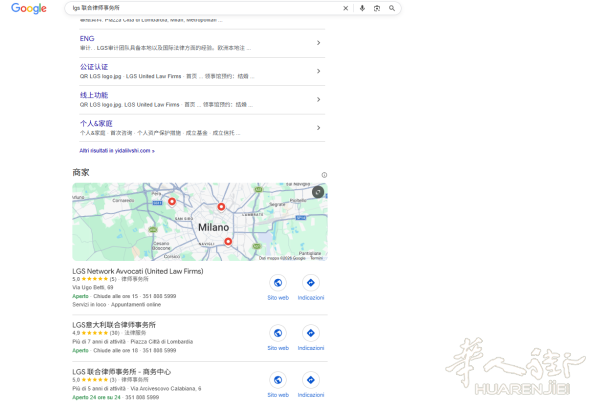This screenshot has height=409, width=600.
Task: Open LGS意大利联合律师事务所 listing
Action: pyautogui.click(x=114, y=325)
